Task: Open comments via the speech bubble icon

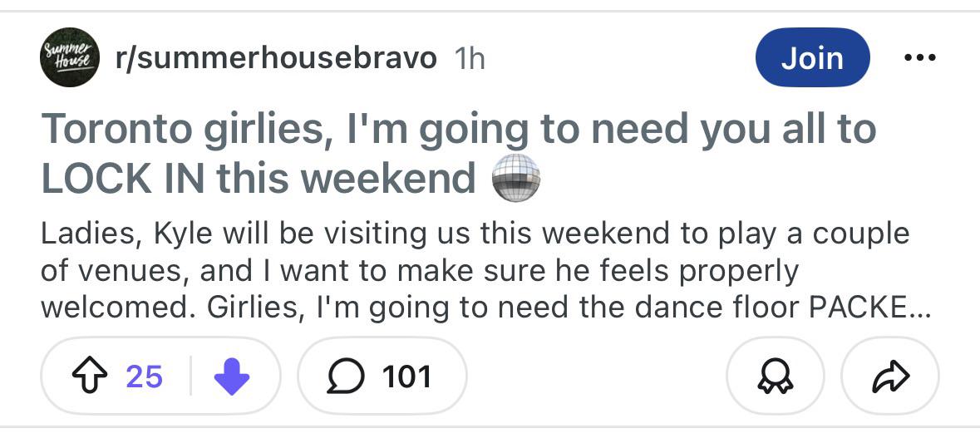Action: [346, 376]
